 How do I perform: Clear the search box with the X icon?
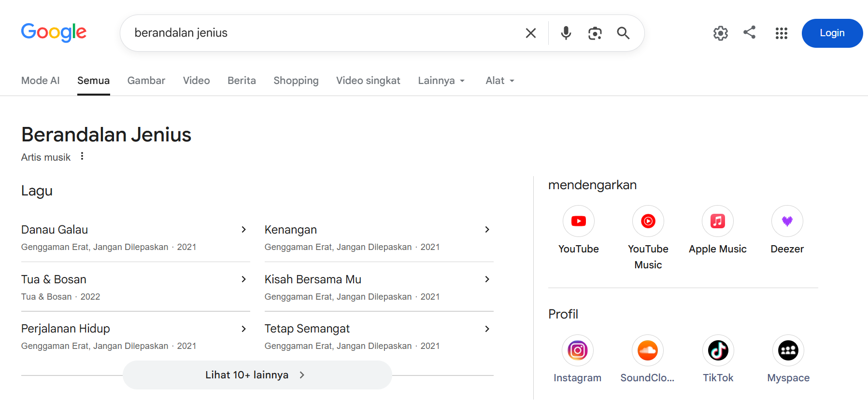(531, 33)
